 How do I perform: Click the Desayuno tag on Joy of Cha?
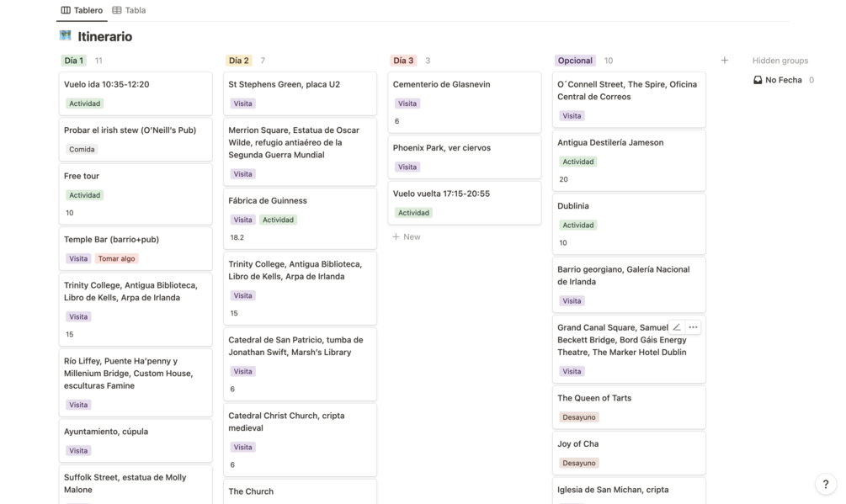click(x=579, y=463)
